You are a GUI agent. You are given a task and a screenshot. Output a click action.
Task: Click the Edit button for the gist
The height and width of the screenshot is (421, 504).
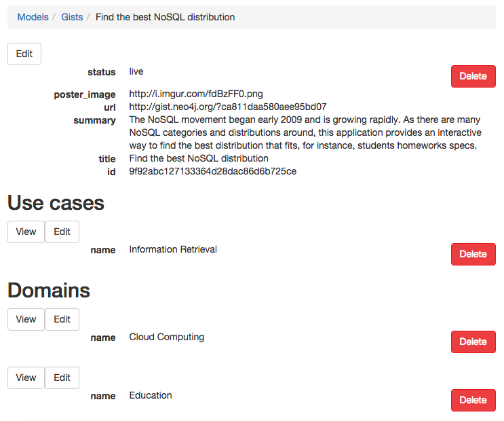coord(24,54)
